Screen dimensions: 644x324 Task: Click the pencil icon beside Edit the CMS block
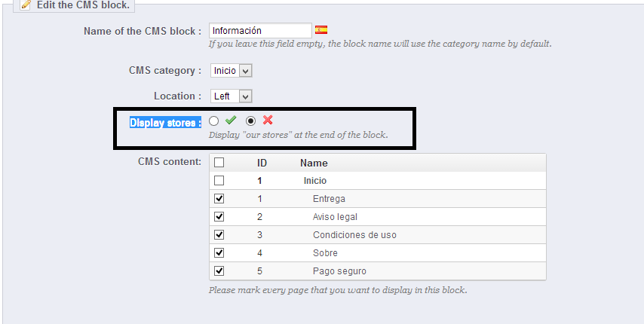click(x=25, y=5)
